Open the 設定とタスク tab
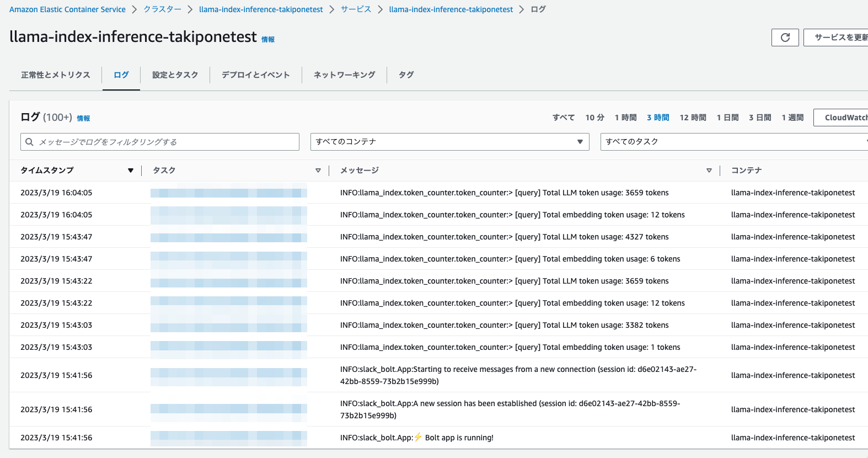This screenshot has width=868, height=458. tap(175, 75)
